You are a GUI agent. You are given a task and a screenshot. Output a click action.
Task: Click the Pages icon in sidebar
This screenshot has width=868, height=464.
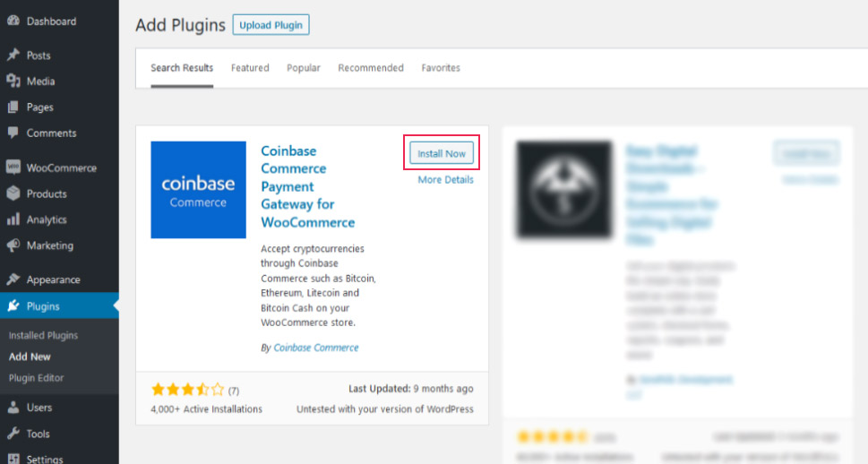(x=13, y=107)
